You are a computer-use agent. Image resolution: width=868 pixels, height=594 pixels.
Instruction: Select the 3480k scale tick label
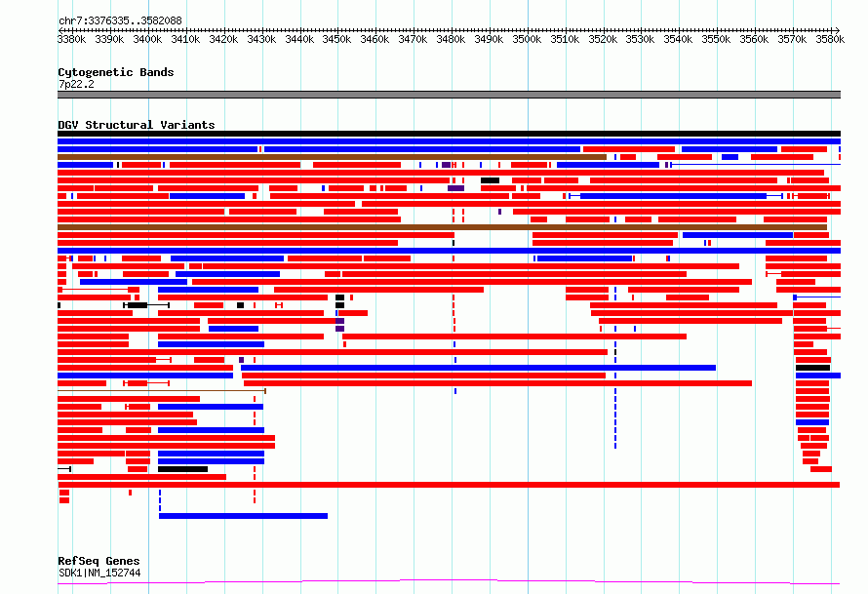click(451, 39)
